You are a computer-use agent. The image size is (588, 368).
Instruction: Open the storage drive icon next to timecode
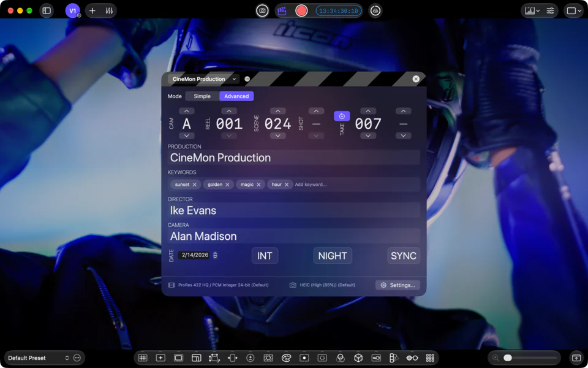click(375, 10)
